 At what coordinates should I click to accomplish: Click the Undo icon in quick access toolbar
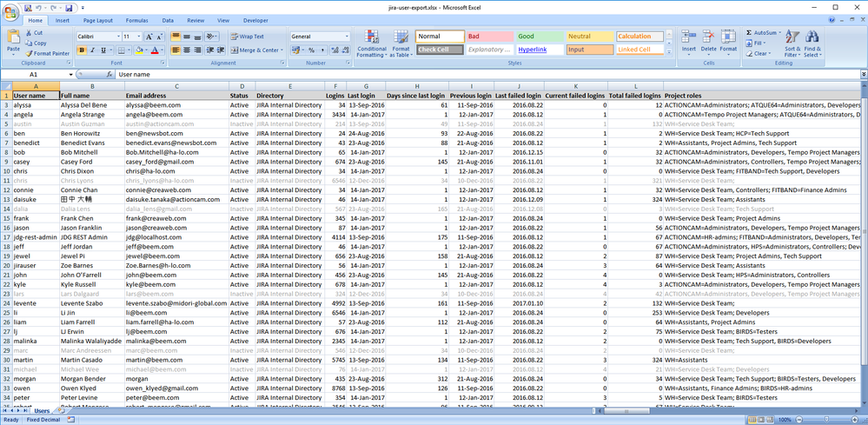37,8
